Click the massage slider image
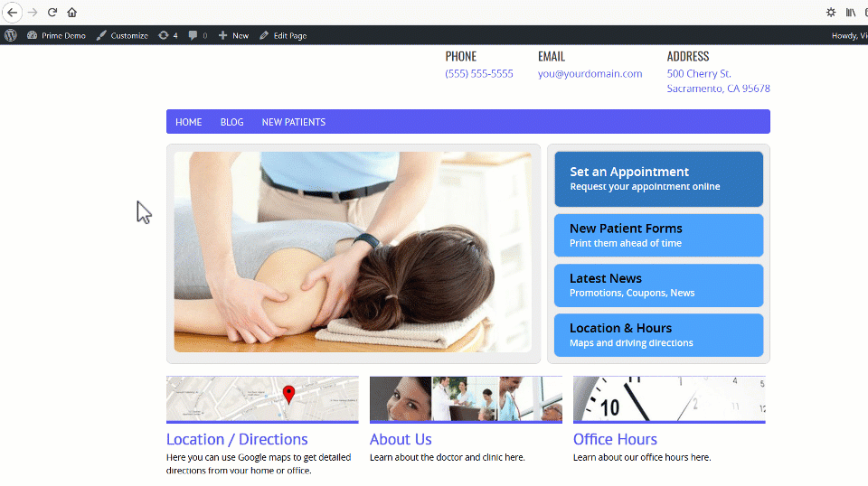 click(x=353, y=252)
